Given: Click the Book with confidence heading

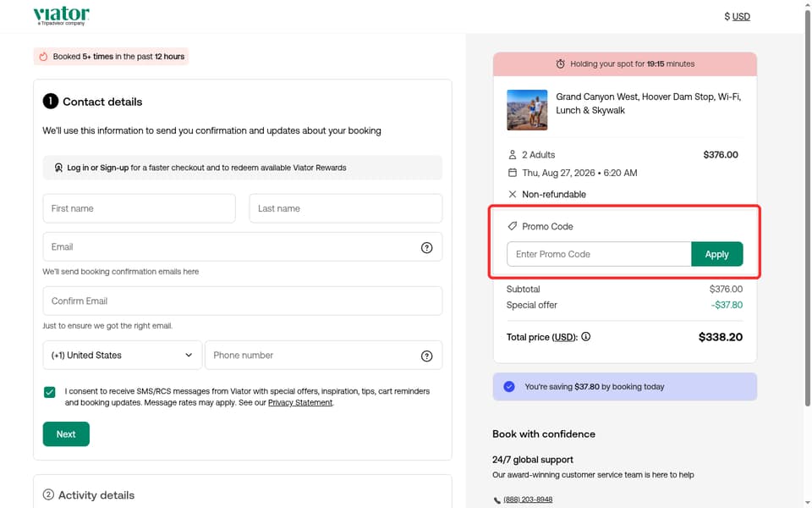Looking at the screenshot, I should (x=544, y=433).
